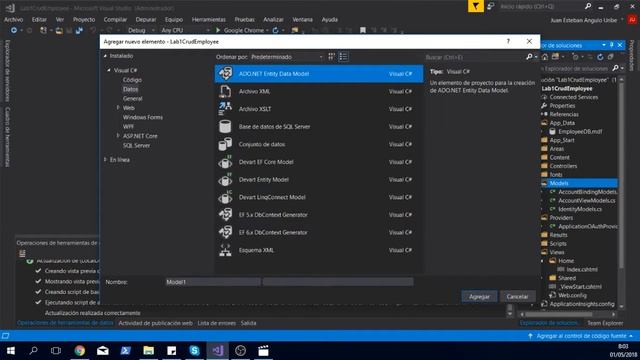This screenshot has width=640, height=360.
Task: Select the Conjunto de datos template
Action: 319,144
